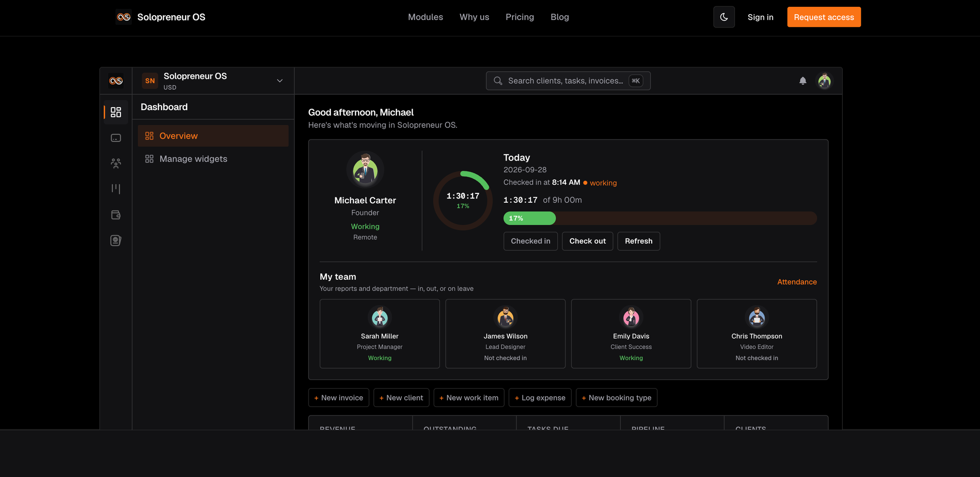Open the team people icon in the sidebar
This screenshot has width=980, height=477.
(116, 163)
